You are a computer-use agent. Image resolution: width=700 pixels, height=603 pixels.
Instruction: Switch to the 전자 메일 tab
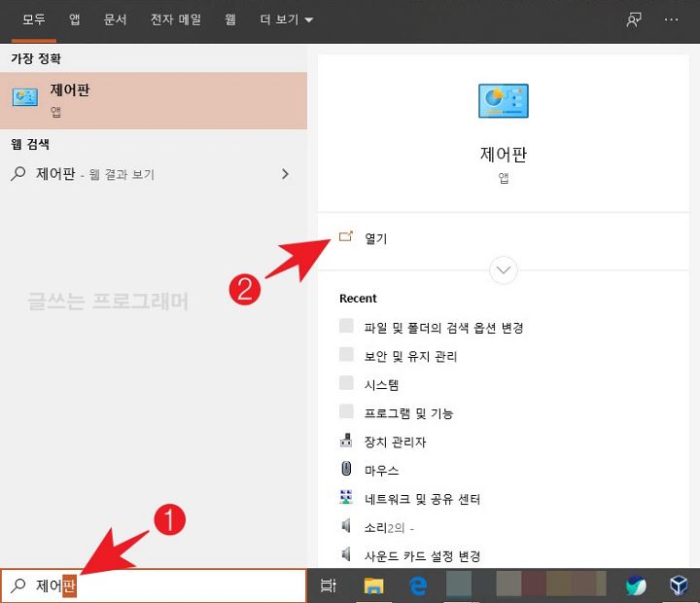tap(176, 19)
